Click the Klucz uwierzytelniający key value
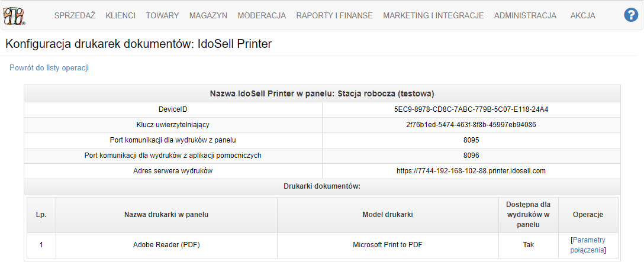Viewport: 644px width, 262px height. click(471, 125)
